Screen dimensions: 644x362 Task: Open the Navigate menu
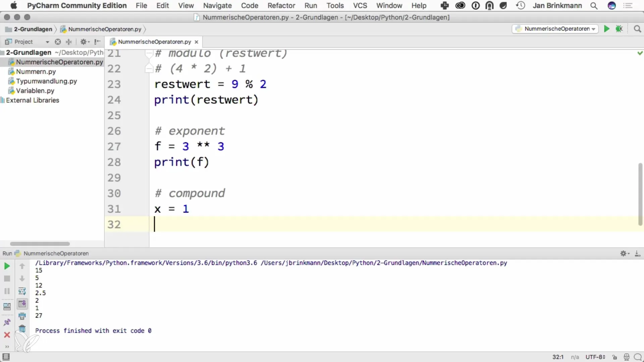(217, 6)
